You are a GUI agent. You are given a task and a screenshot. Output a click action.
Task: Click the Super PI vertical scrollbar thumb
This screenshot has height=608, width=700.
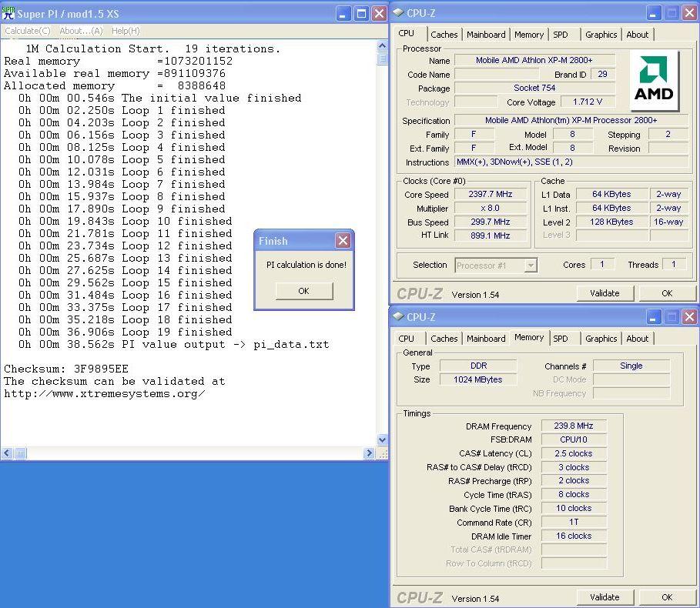point(382,58)
